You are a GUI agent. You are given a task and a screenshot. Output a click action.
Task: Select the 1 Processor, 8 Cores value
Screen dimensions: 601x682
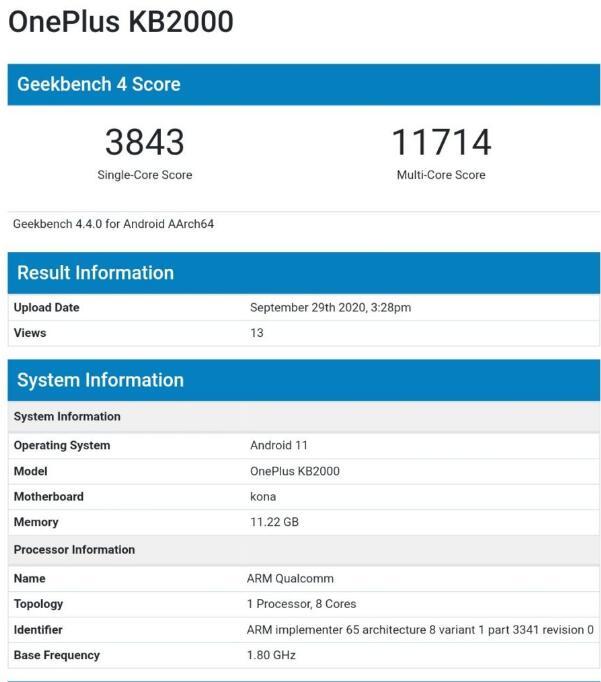pos(301,604)
